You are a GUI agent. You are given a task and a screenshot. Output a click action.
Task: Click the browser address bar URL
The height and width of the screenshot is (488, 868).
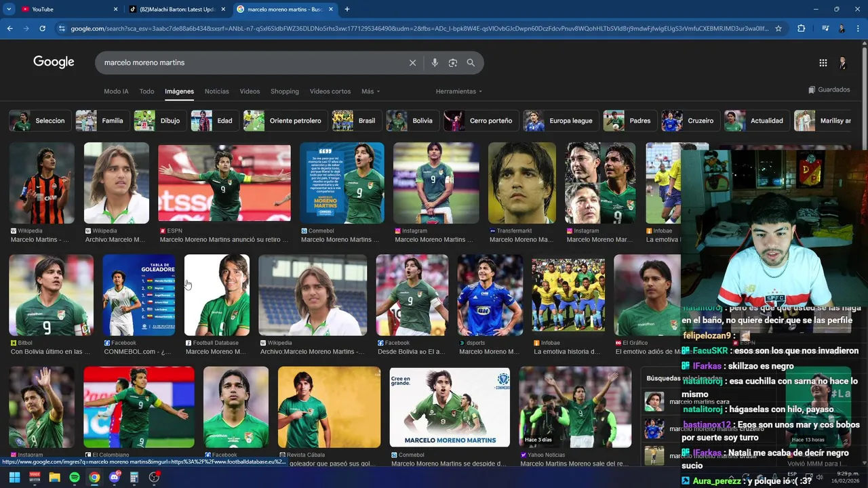(x=419, y=28)
